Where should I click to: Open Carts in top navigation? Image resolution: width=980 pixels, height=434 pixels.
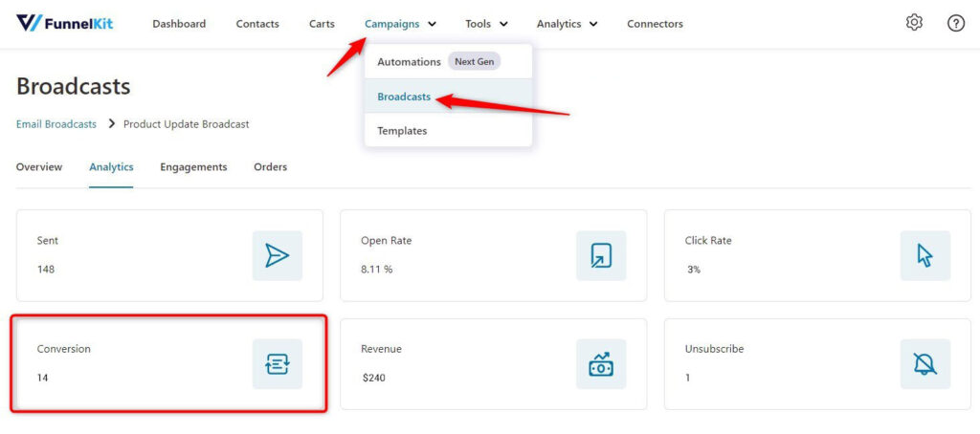click(x=322, y=24)
